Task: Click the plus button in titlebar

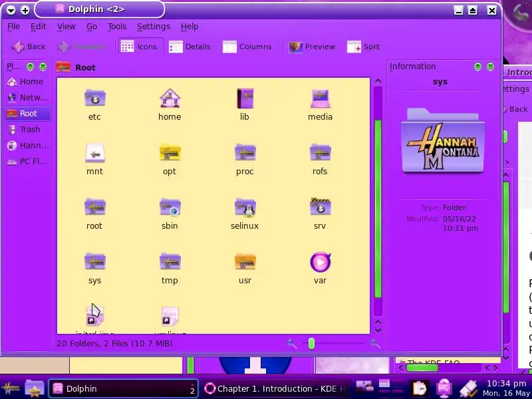Action: 25,10
